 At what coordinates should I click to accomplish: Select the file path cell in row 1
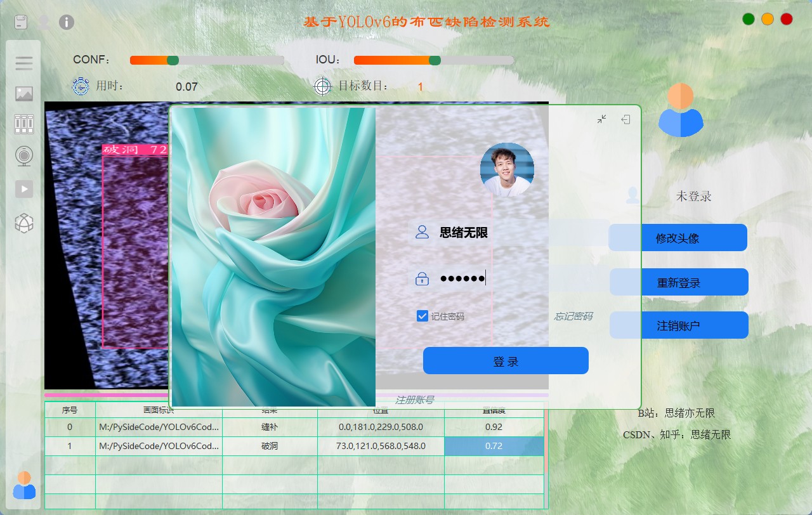pos(159,446)
